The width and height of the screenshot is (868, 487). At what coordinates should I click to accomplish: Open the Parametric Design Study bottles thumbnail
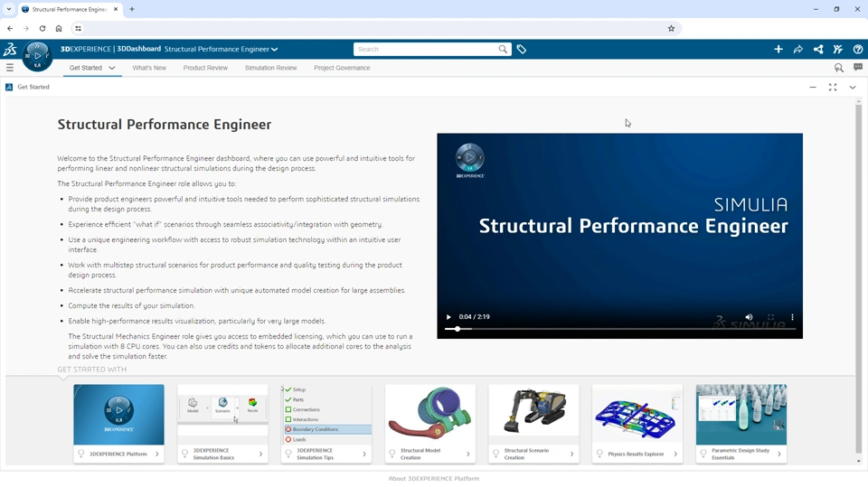click(741, 415)
